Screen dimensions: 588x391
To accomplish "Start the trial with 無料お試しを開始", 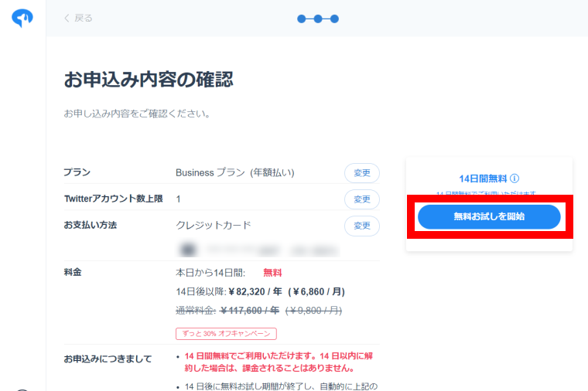I will (489, 217).
